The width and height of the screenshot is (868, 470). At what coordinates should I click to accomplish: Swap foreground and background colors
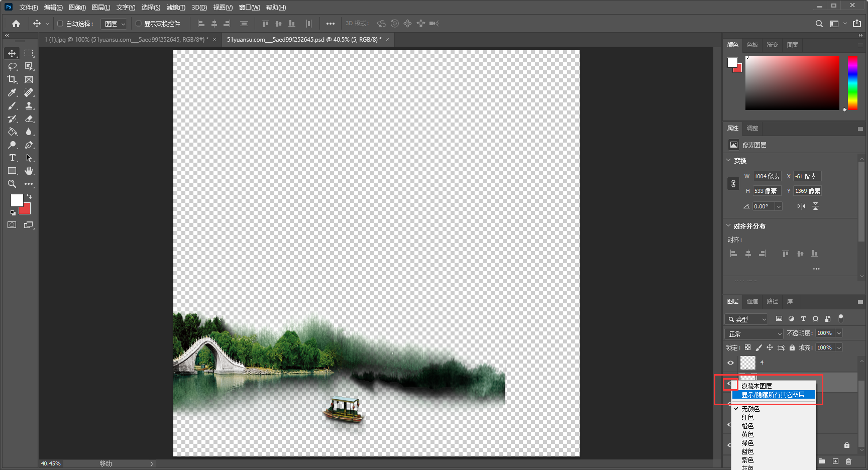pos(29,196)
